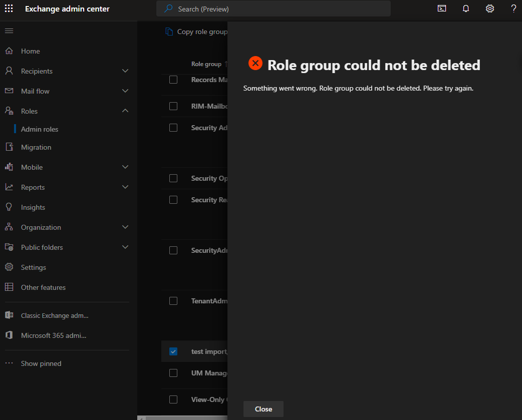Check the Records Management role group checkbox
This screenshot has width=522, height=420.
[173, 79]
